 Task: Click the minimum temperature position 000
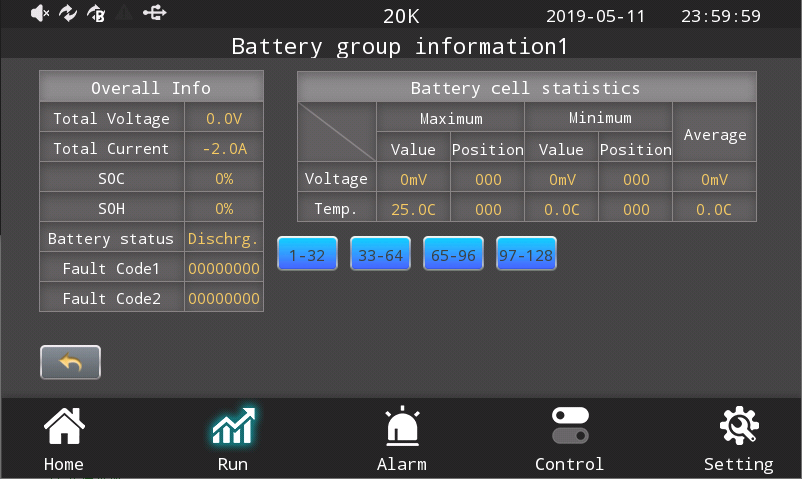pyautogui.click(x=636, y=209)
